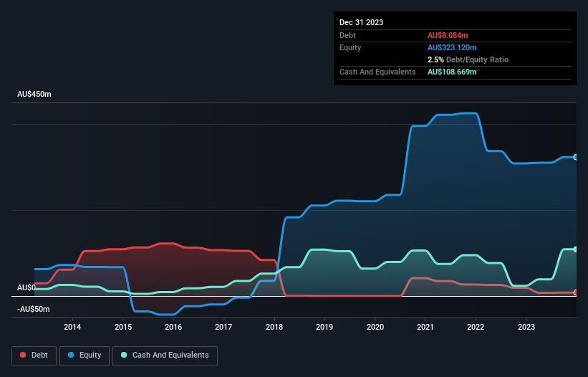Click the 2015 x-axis label
Screen dimensions: 588x377
[x=123, y=327]
